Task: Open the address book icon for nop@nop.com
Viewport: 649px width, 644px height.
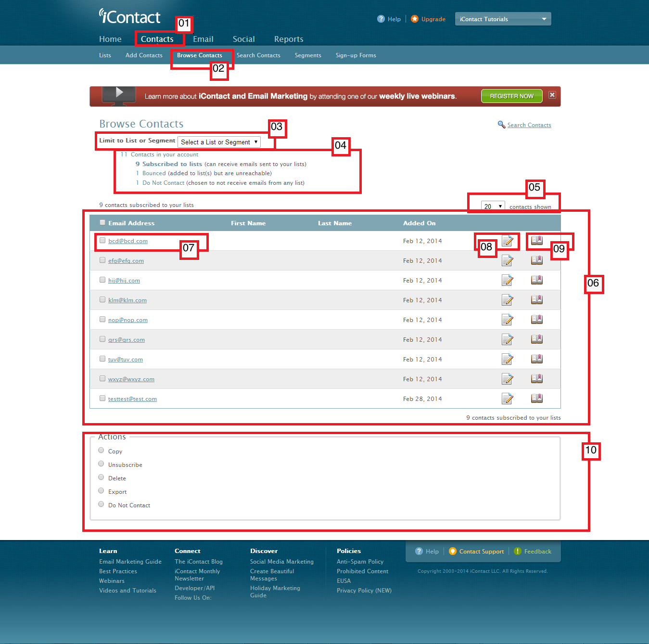Action: (x=536, y=319)
